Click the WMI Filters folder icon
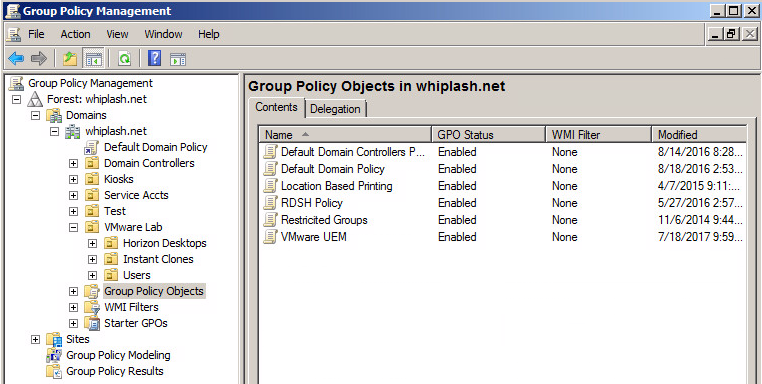Image resolution: width=762 pixels, height=384 pixels. pos(92,307)
